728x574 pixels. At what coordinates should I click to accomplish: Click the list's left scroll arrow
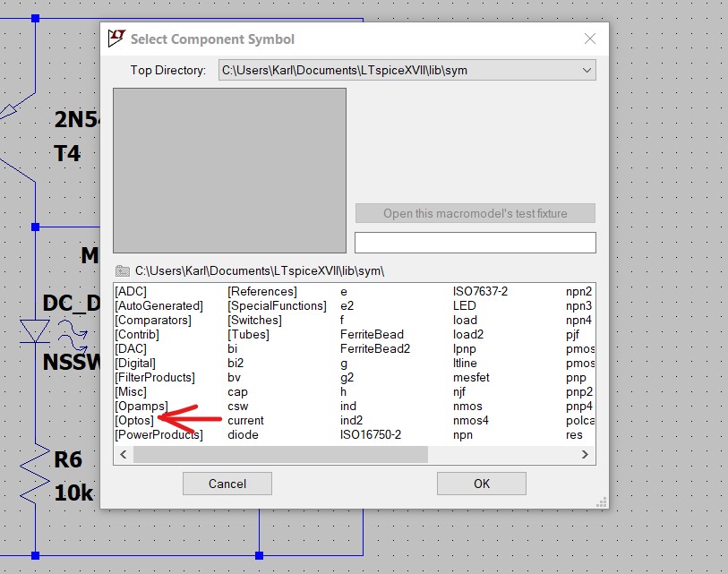pyautogui.click(x=123, y=454)
